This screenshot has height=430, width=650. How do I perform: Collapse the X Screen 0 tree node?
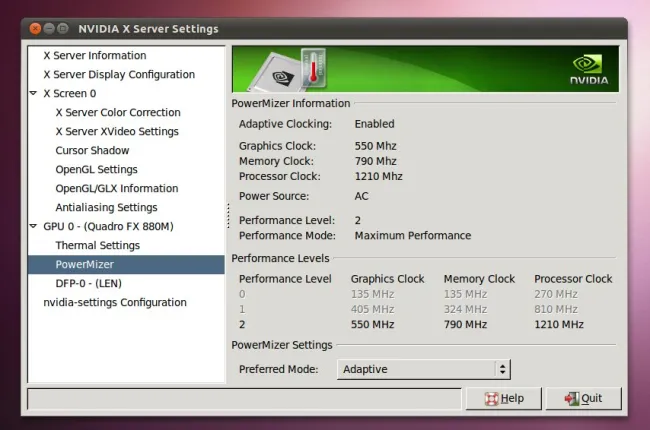click(x=34, y=94)
